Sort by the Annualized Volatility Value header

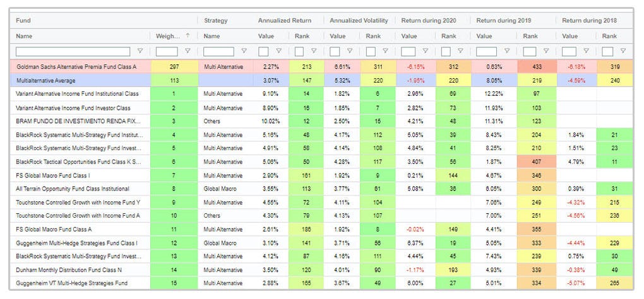pyautogui.click(x=338, y=36)
